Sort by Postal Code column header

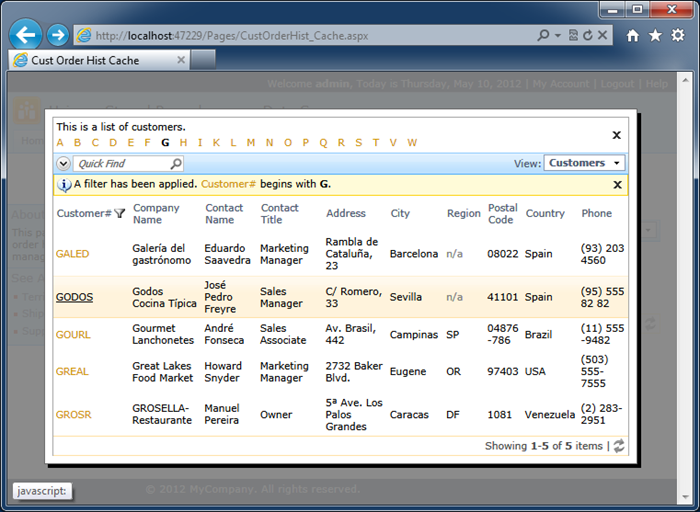pos(503,214)
